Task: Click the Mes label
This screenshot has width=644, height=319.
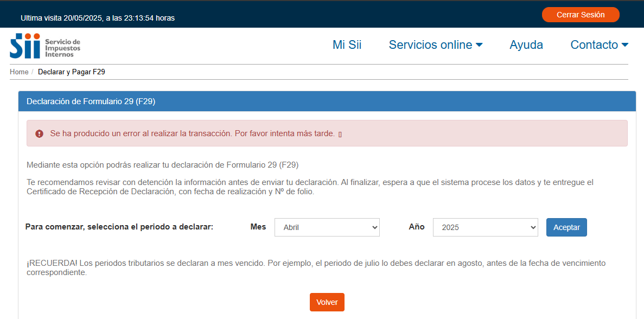Action: pos(258,227)
